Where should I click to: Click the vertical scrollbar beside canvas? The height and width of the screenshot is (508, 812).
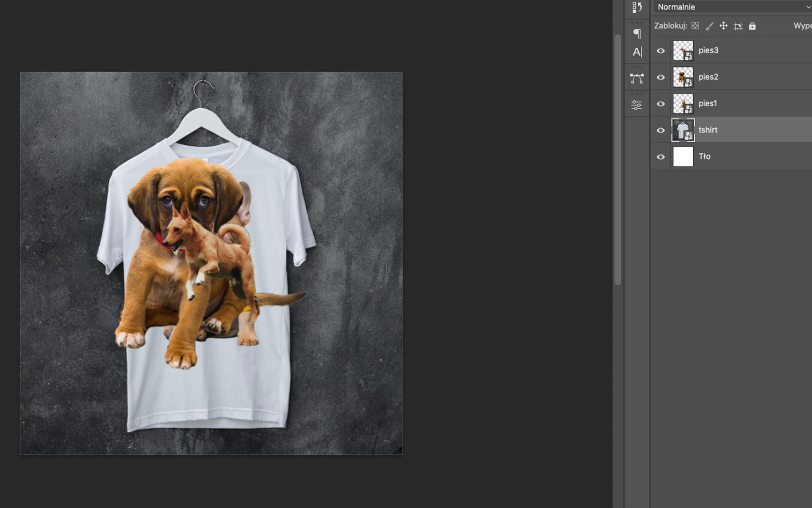click(618, 160)
